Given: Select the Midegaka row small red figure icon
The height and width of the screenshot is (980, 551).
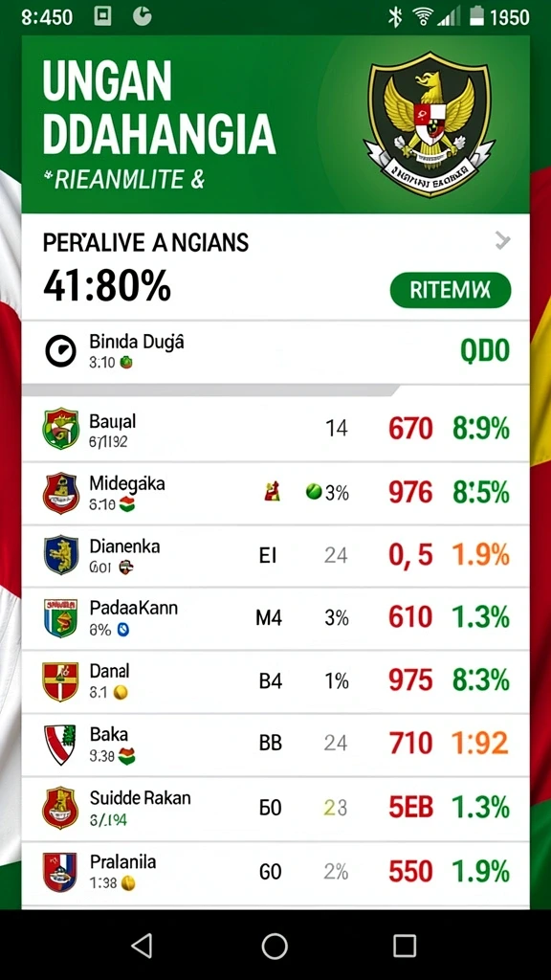Looking at the screenshot, I should pyautogui.click(x=272, y=493).
